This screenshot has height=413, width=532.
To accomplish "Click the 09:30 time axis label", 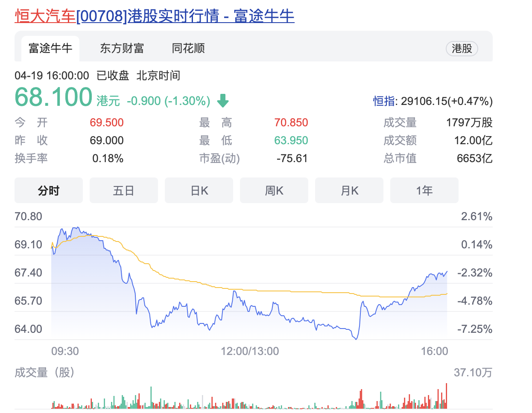I will point(65,352).
